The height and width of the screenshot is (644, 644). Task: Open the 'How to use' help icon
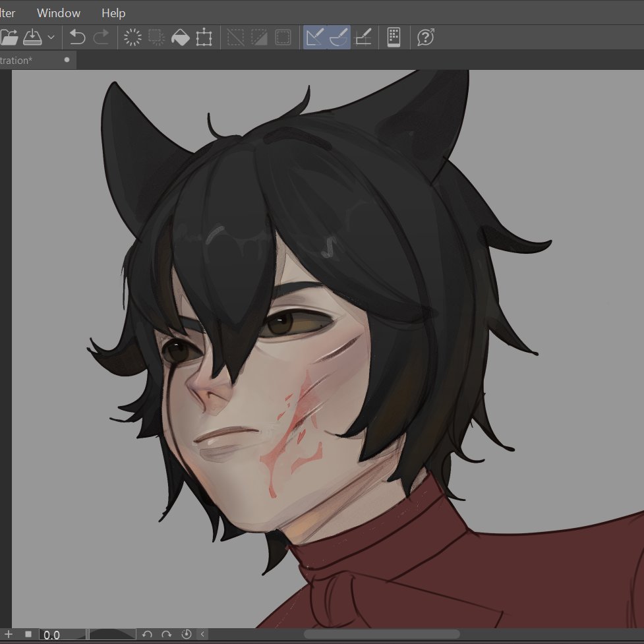(x=425, y=38)
